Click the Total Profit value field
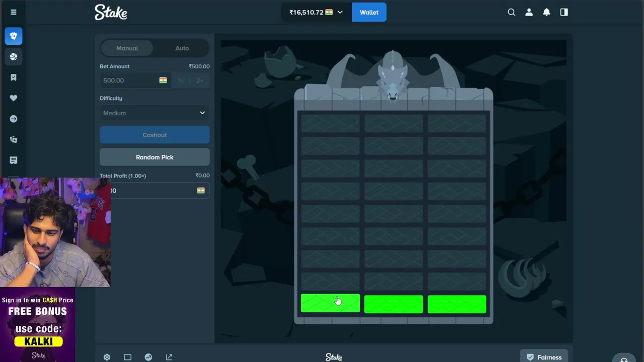Screen dimensions: 644x362 click(154, 191)
